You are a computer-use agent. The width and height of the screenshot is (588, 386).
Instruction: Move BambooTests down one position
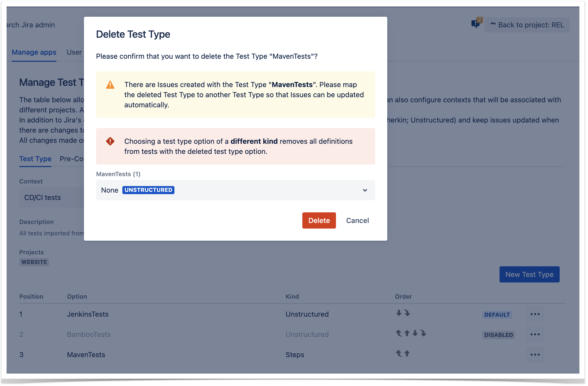[415, 333]
